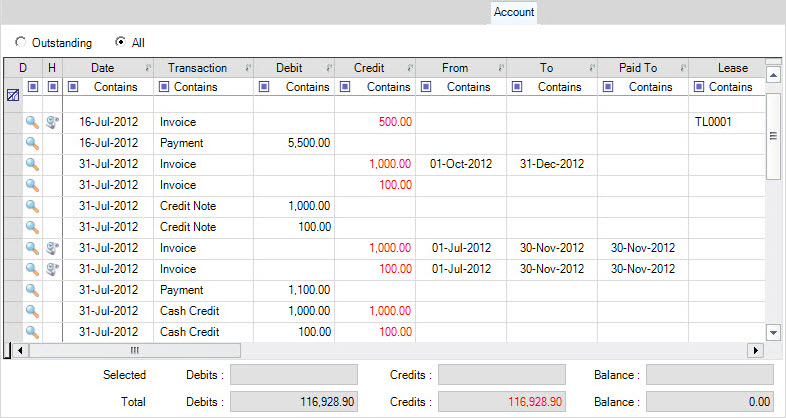The image size is (786, 418).
Task: Open magnifier for Payment 1,100.00 row
Action: pyautogui.click(x=33, y=290)
